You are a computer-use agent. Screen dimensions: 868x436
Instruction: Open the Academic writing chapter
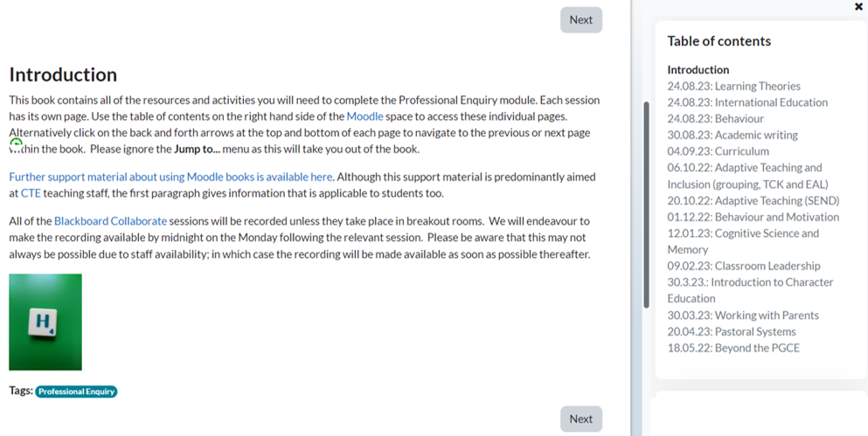tap(733, 135)
